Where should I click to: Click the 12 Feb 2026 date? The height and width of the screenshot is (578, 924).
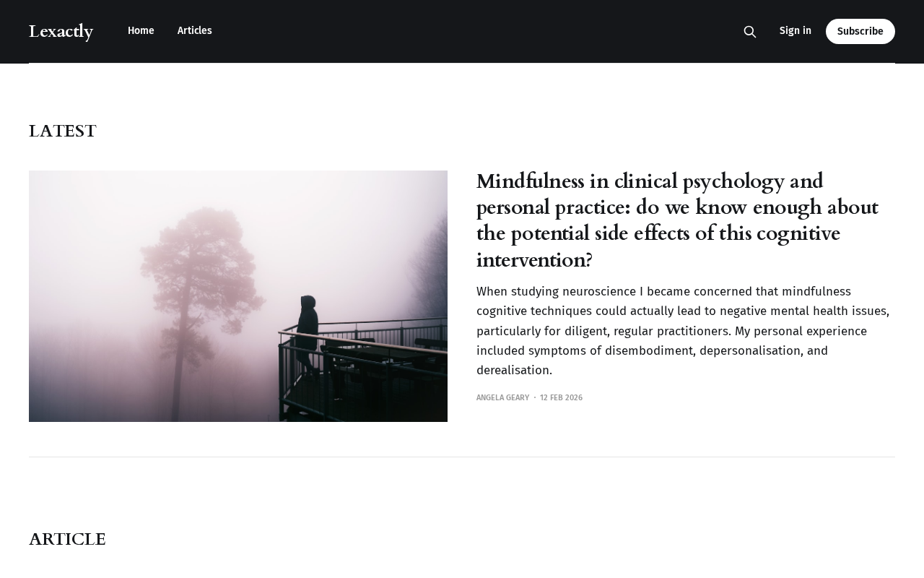point(561,398)
